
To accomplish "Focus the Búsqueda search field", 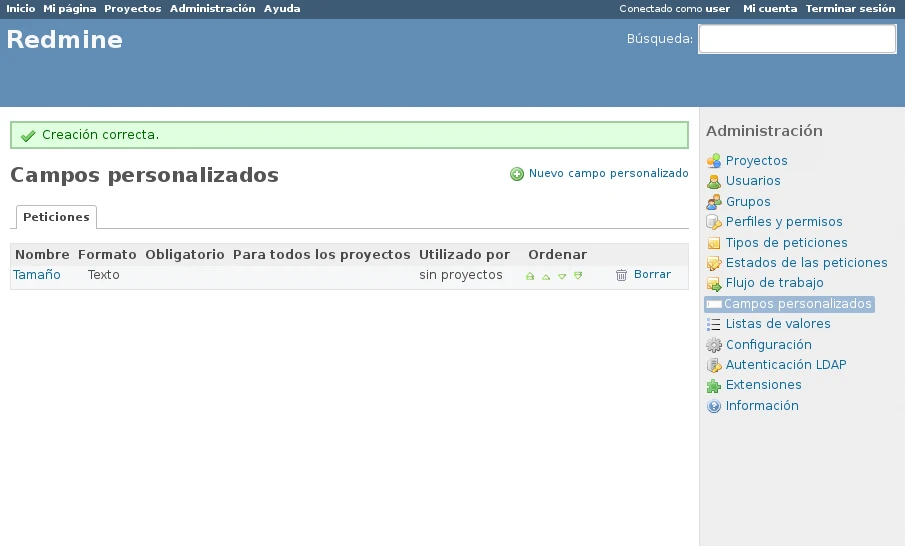I will (x=796, y=39).
